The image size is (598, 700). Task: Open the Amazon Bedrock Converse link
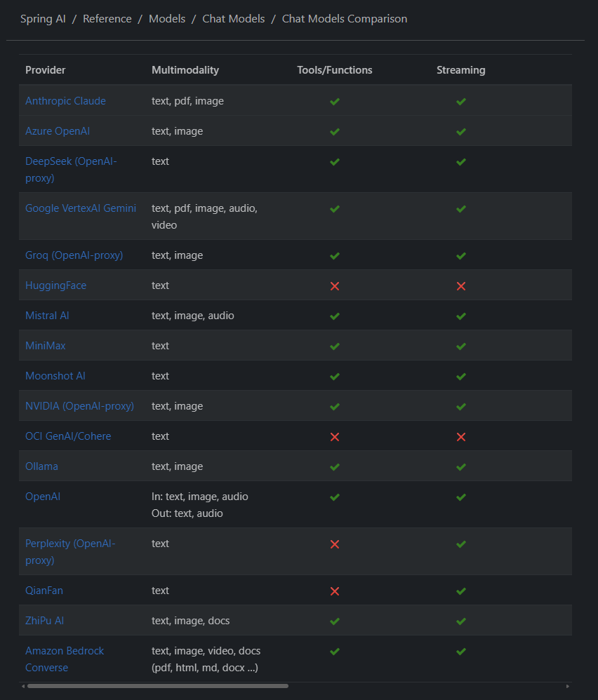65,659
